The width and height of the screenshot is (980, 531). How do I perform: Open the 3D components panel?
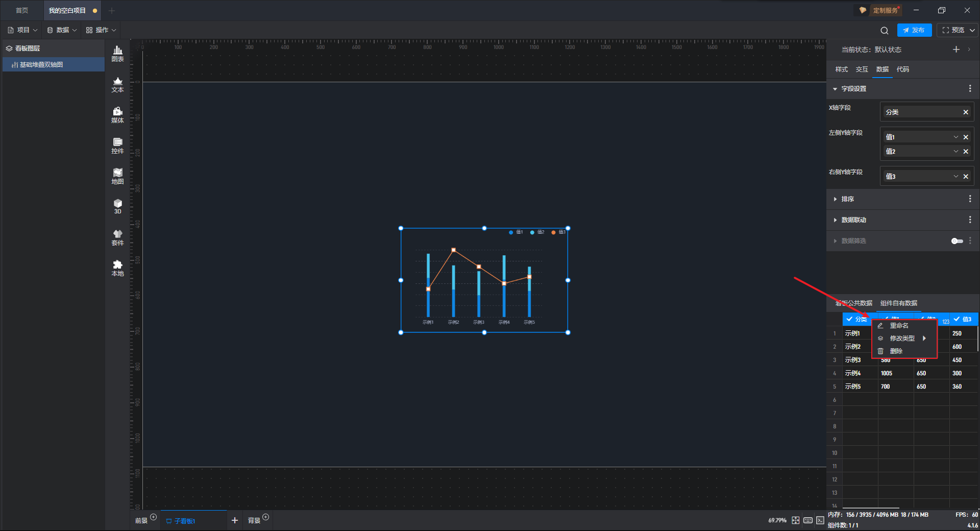pyautogui.click(x=117, y=206)
